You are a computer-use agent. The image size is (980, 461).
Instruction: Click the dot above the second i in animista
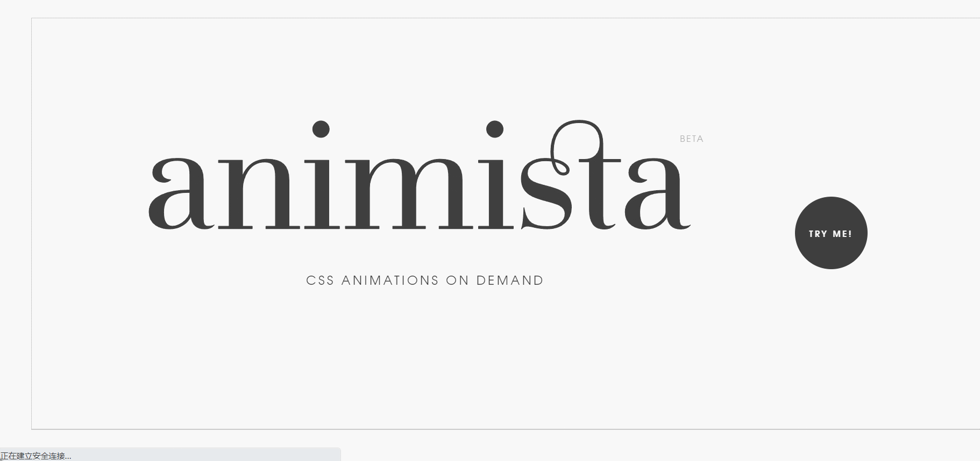tap(495, 129)
